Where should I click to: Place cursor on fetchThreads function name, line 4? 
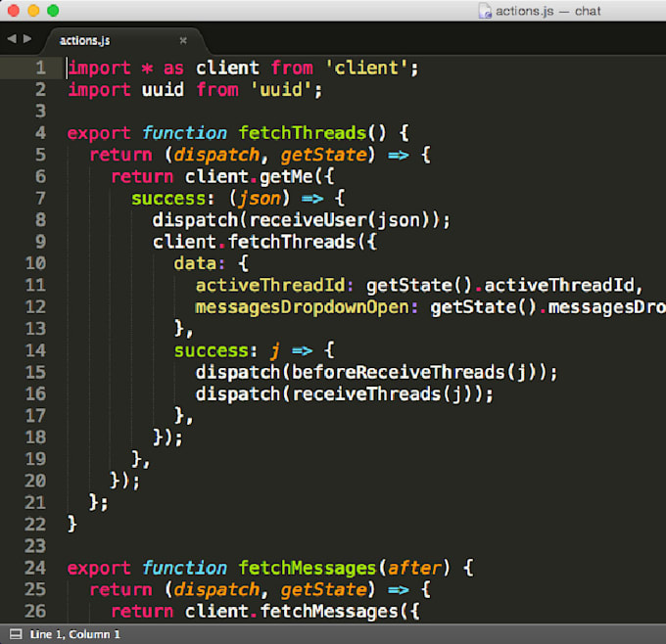(x=302, y=133)
